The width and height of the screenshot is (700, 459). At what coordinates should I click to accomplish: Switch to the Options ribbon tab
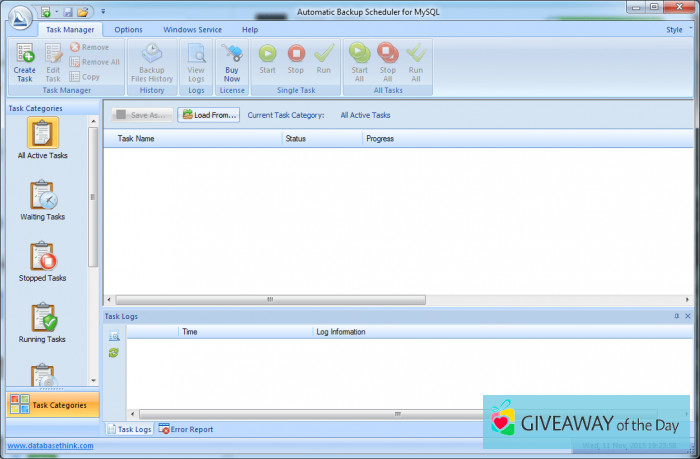pyautogui.click(x=128, y=30)
